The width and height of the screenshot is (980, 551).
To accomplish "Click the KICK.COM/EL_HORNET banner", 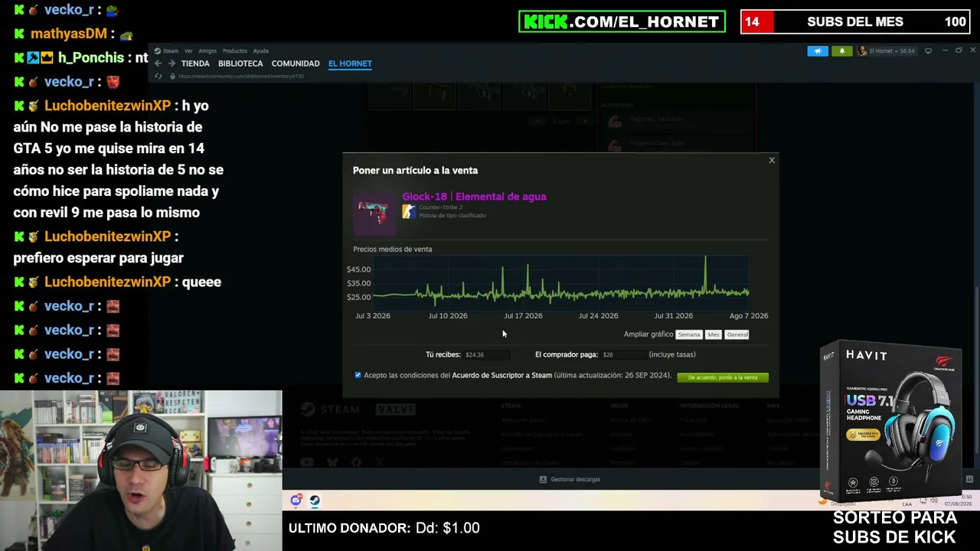I will [x=622, y=21].
